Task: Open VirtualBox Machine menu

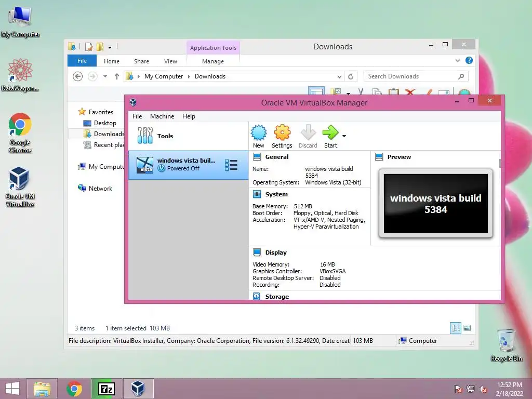Action: tap(162, 116)
